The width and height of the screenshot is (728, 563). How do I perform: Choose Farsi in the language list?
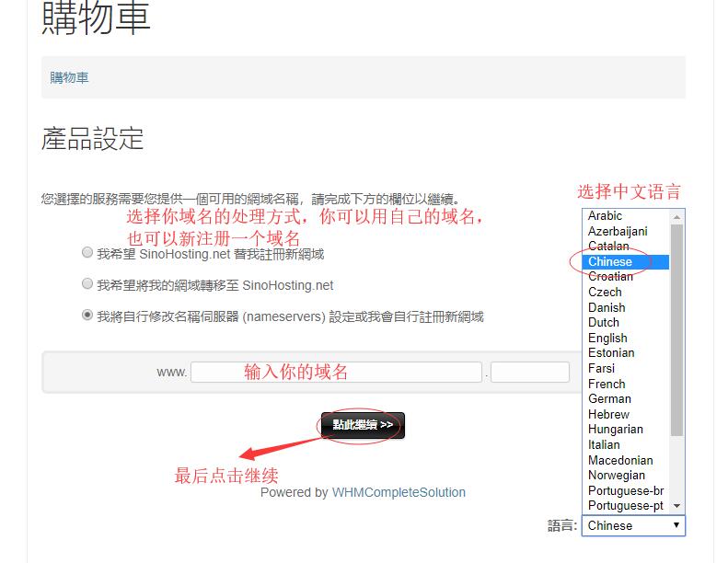click(x=626, y=369)
